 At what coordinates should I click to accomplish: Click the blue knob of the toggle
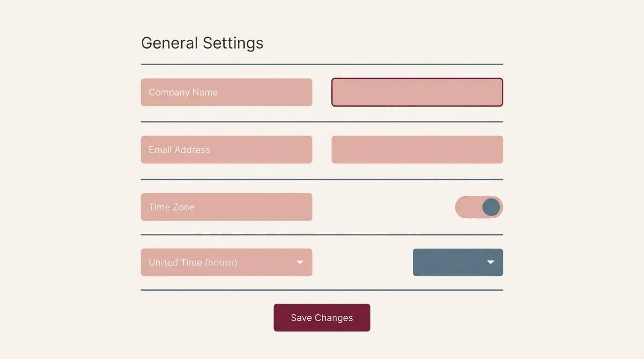491,207
